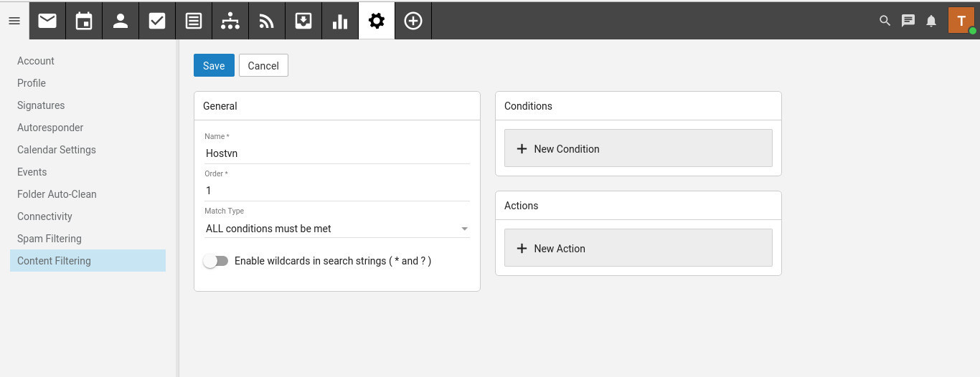This screenshot has height=377, width=980.
Task: Enable wildcards in search strings toggle
Action: pos(216,261)
